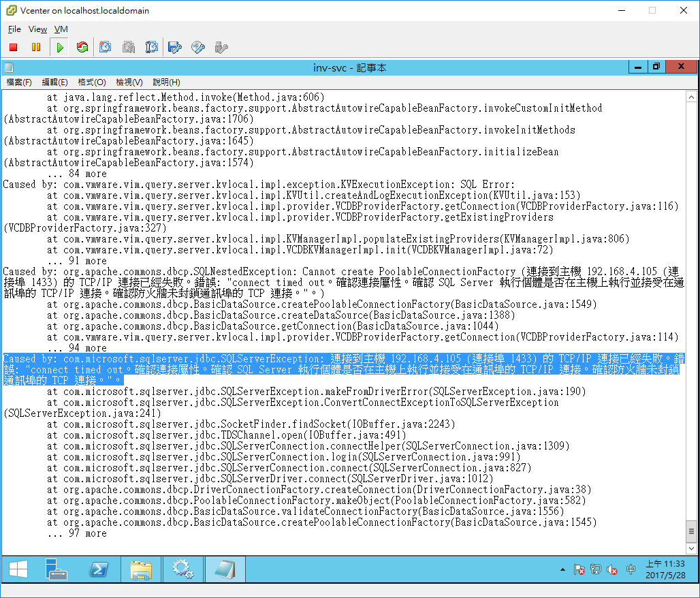Image resolution: width=700 pixels, height=598 pixels.
Task: Reset the VM using the red-green arrows icon
Action: (82, 48)
